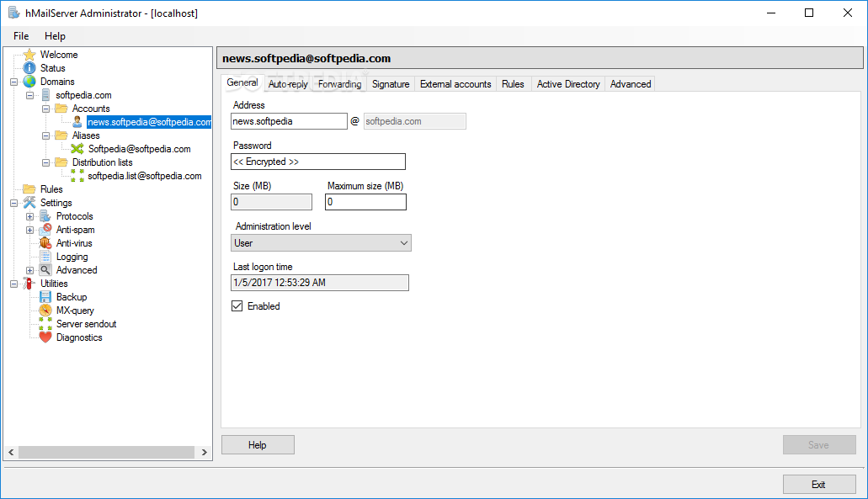Viewport: 868px width, 499px height.
Task: Switch to the Active Directory tab
Action: click(568, 84)
